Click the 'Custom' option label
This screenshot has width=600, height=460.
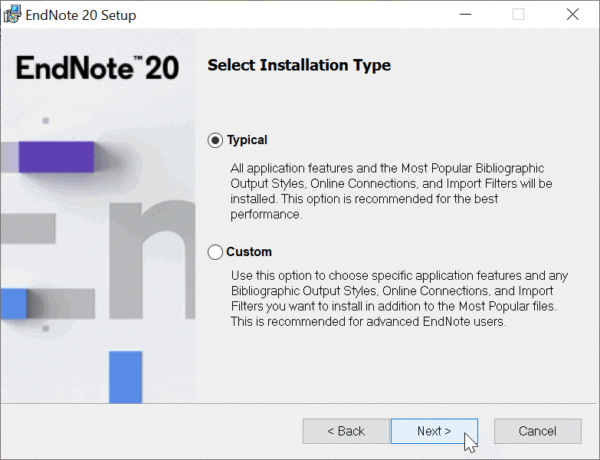pos(249,252)
